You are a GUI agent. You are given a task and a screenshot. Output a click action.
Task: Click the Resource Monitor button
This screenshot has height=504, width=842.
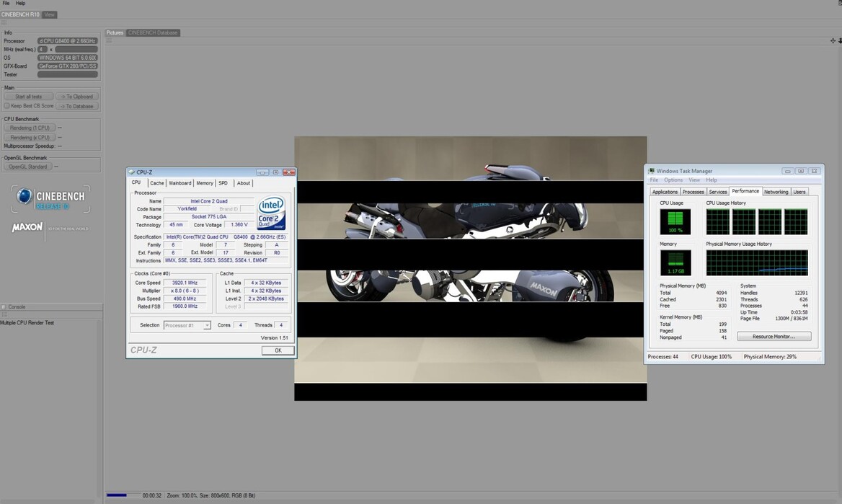[x=774, y=336]
